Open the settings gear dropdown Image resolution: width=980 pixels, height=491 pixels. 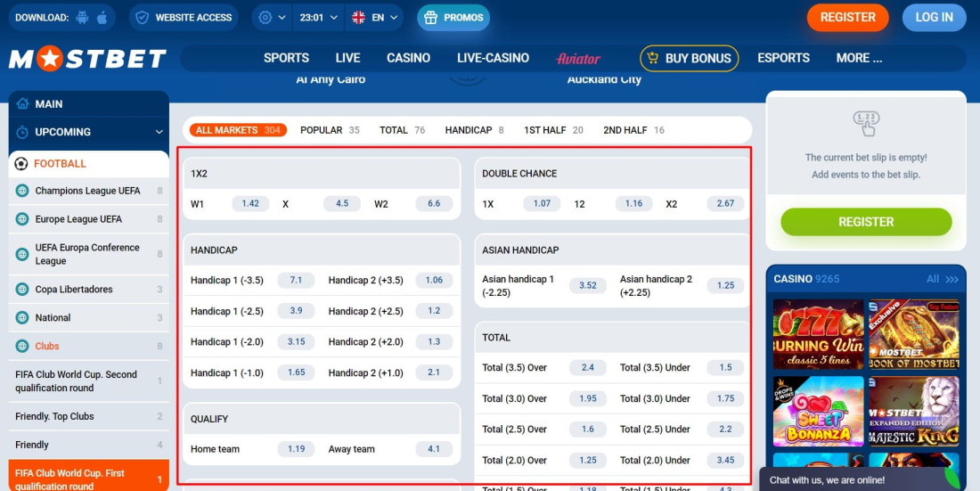272,18
